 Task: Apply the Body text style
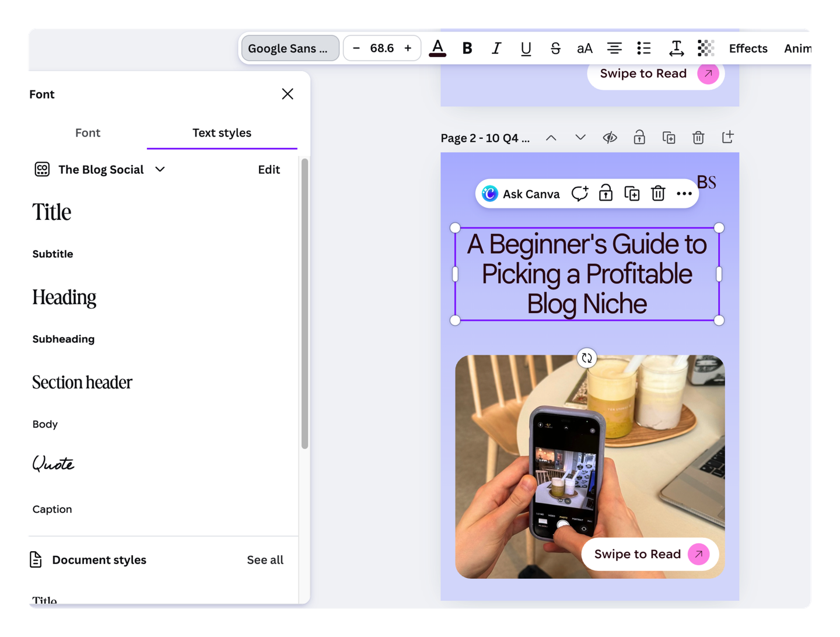coord(45,424)
